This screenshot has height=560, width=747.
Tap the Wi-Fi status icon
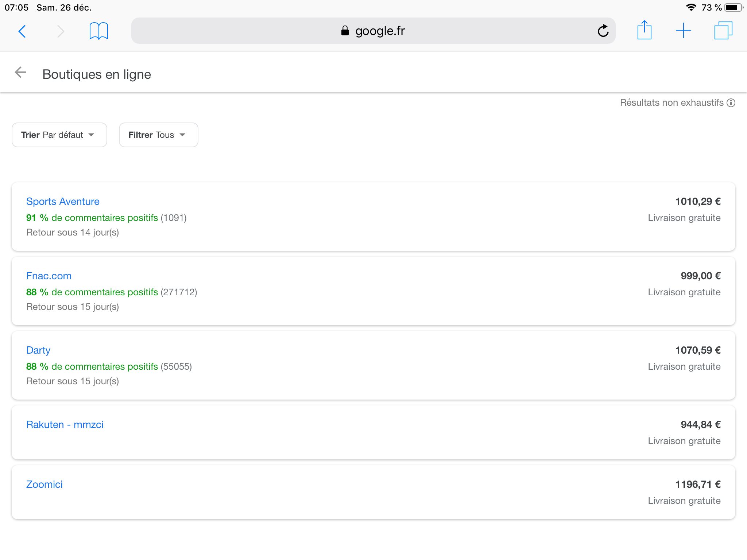click(x=690, y=7)
